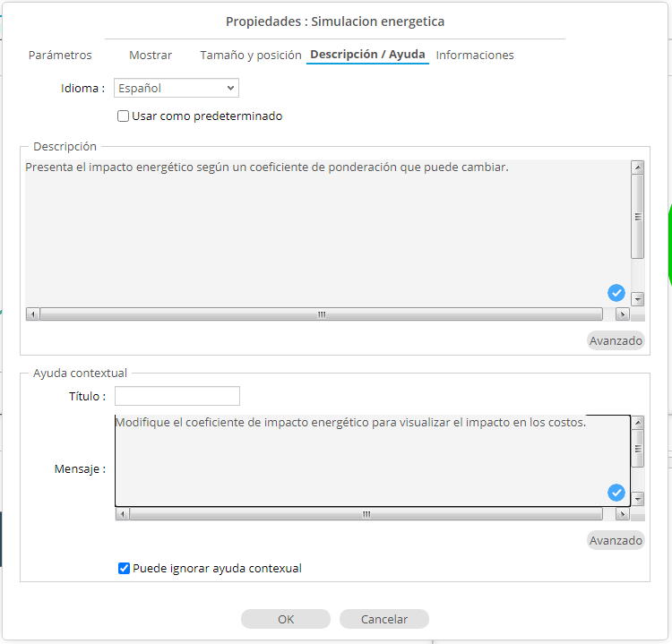Click Avanzado button under Descripción

coord(616,340)
